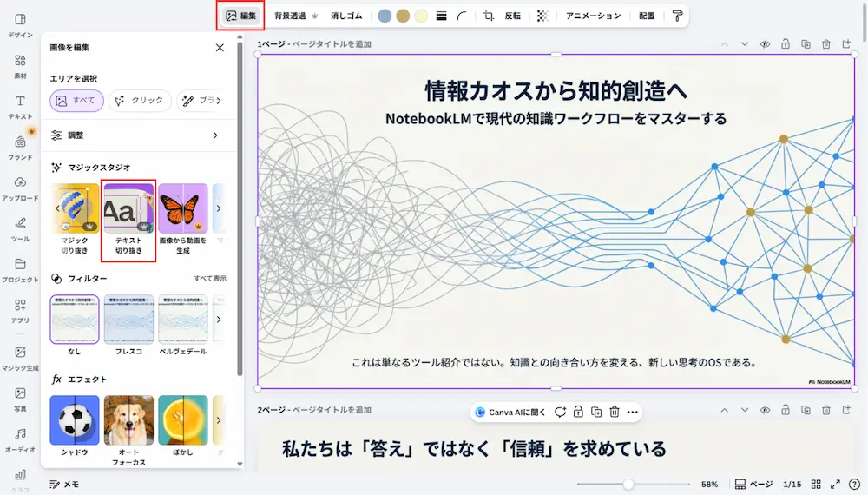The image size is (868, 495).
Task: Open the corner rounding icon
Action: [x=462, y=16]
